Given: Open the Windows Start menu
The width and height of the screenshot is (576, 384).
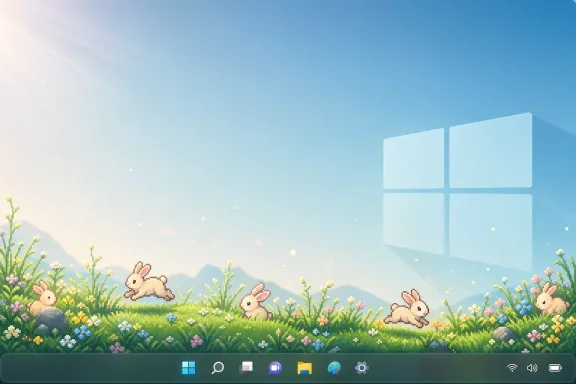Looking at the screenshot, I should (188, 367).
